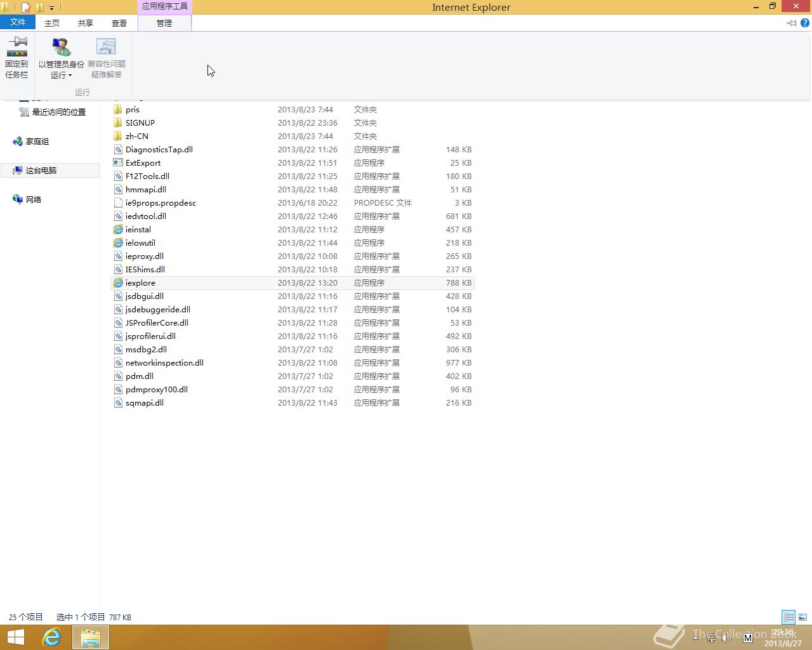Switch to 主页 (Home) ribbon tab
The width and height of the screenshot is (812, 650).
[x=52, y=23]
